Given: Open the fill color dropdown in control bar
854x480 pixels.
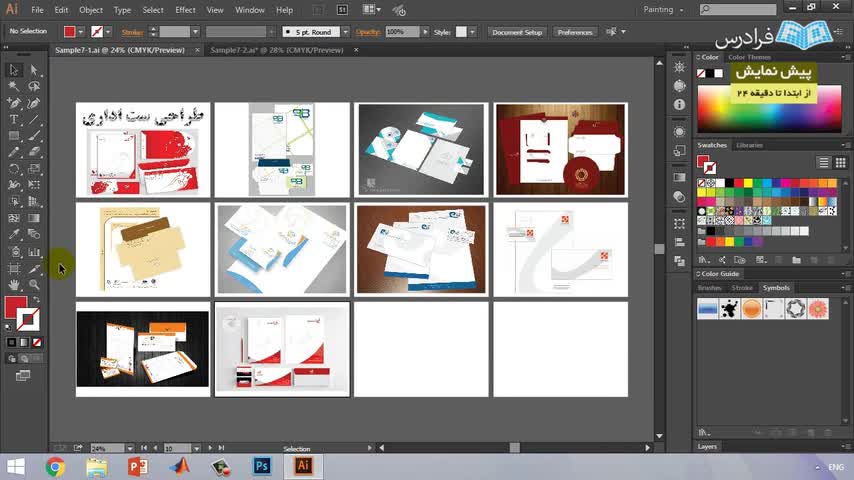Looking at the screenshot, I should click(81, 32).
